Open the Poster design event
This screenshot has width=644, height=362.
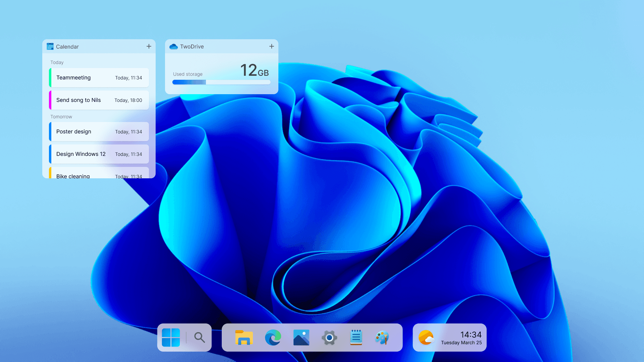pyautogui.click(x=99, y=132)
